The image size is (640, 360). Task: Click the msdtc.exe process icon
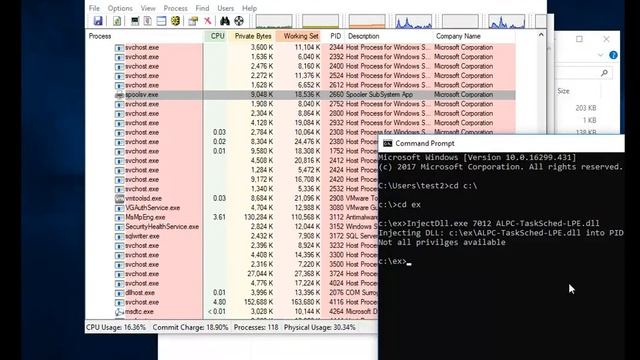(119, 312)
